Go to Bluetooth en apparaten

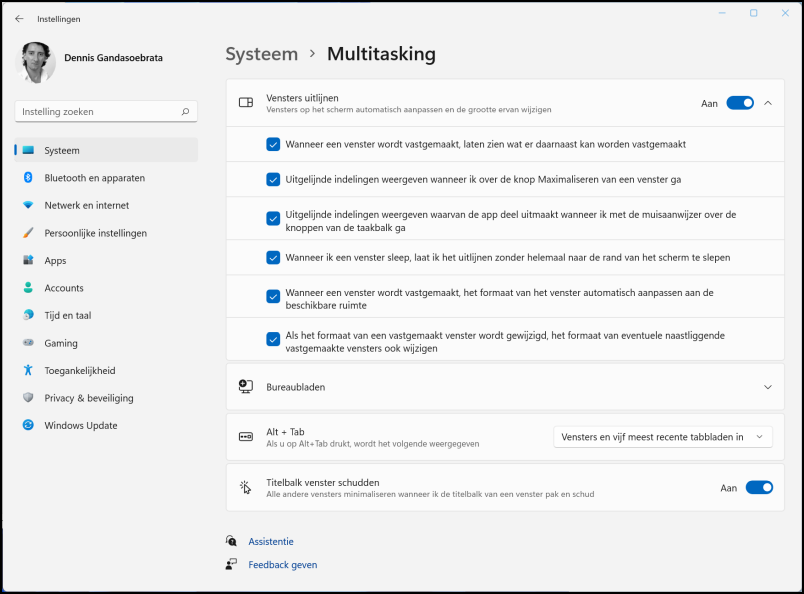[x=106, y=177]
